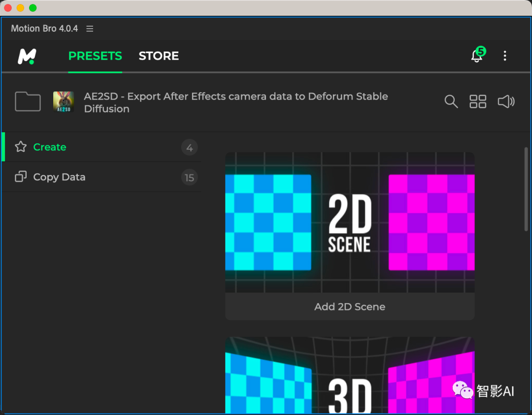Click the 2D Scene preset thumbnail

coord(350,222)
